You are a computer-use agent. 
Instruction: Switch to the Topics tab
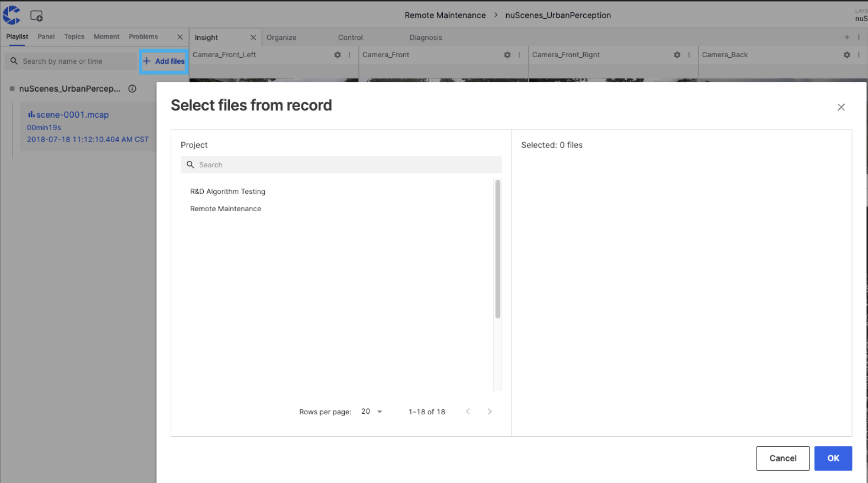click(x=74, y=37)
